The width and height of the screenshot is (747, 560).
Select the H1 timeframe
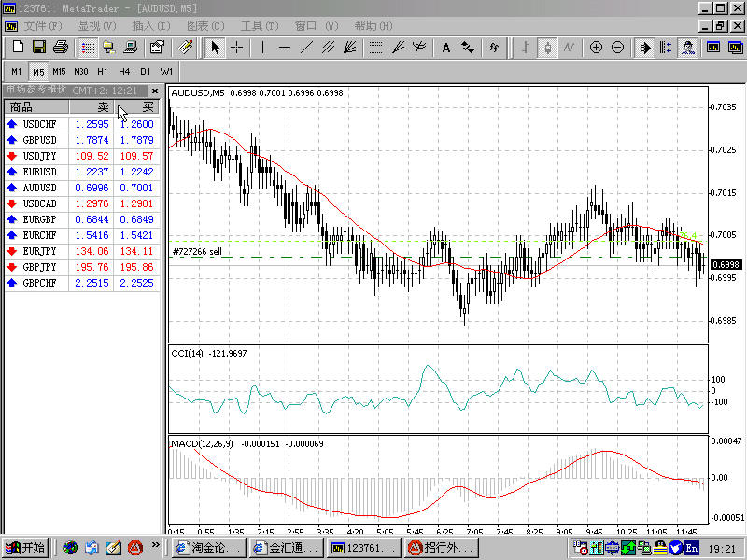pyautogui.click(x=103, y=72)
